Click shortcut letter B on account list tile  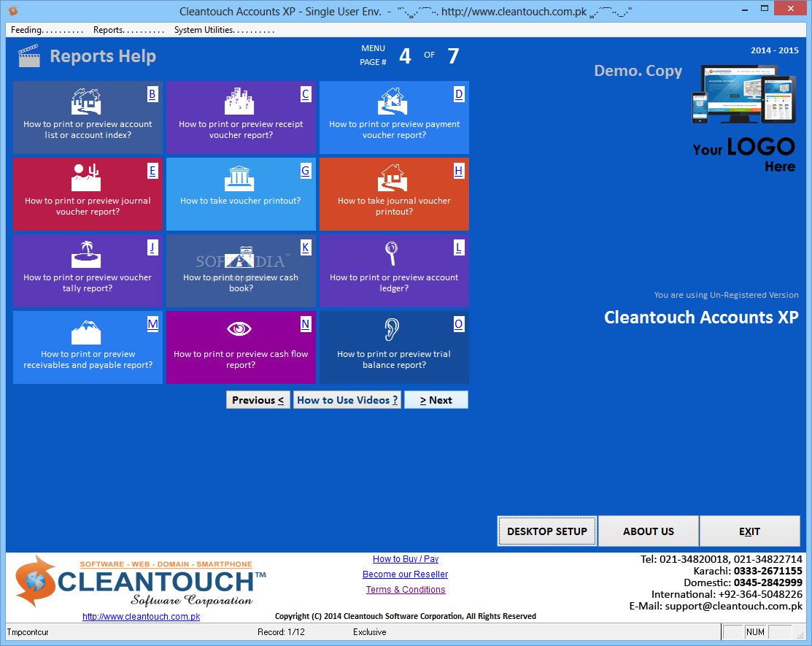(x=152, y=94)
